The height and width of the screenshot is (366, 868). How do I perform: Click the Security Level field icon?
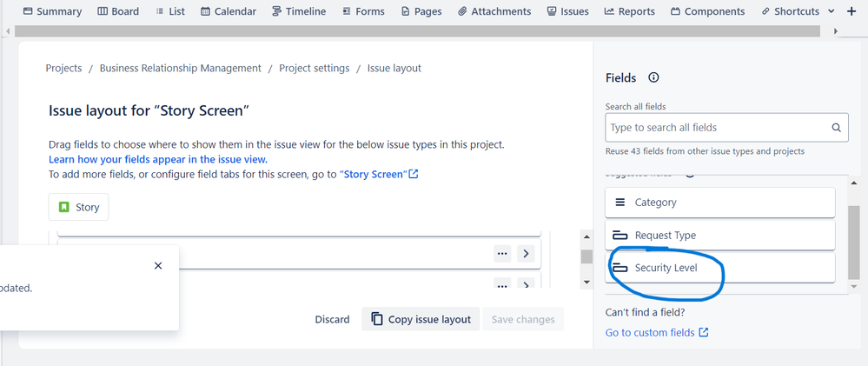[620, 268]
